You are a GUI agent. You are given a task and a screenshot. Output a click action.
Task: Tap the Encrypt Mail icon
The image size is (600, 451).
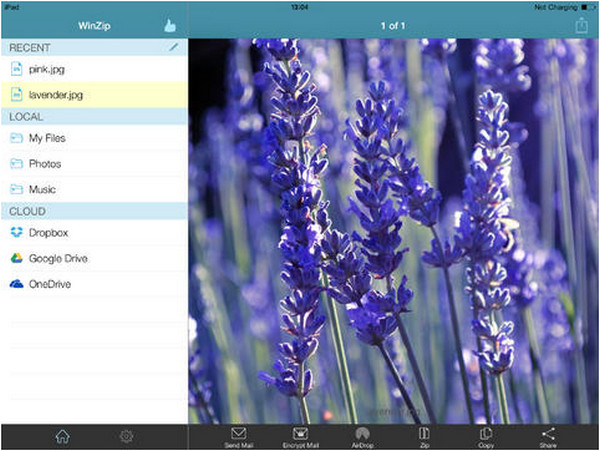tap(300, 436)
